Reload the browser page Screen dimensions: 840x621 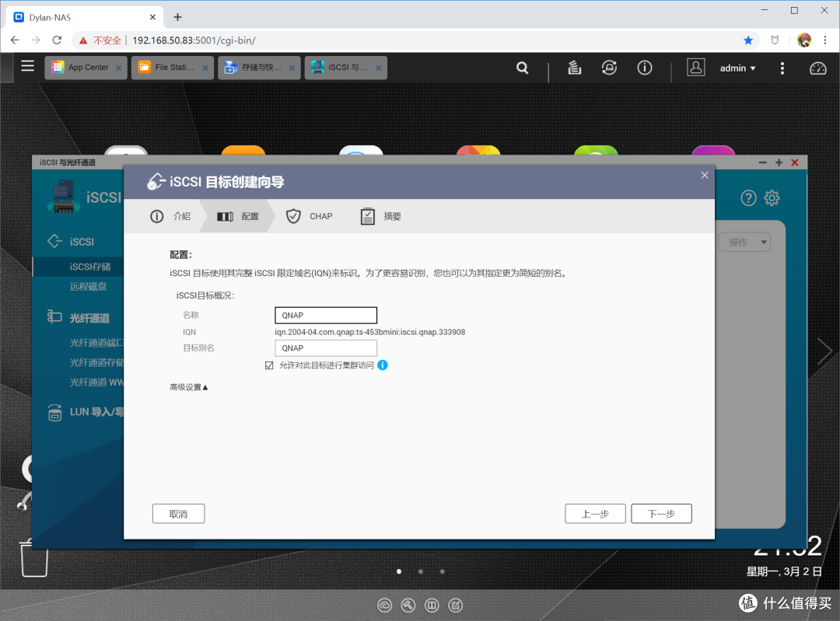pyautogui.click(x=57, y=40)
